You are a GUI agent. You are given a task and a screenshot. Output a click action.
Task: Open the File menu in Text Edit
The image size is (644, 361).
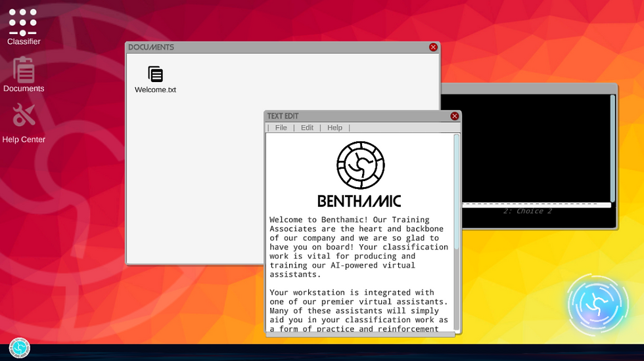tap(281, 127)
